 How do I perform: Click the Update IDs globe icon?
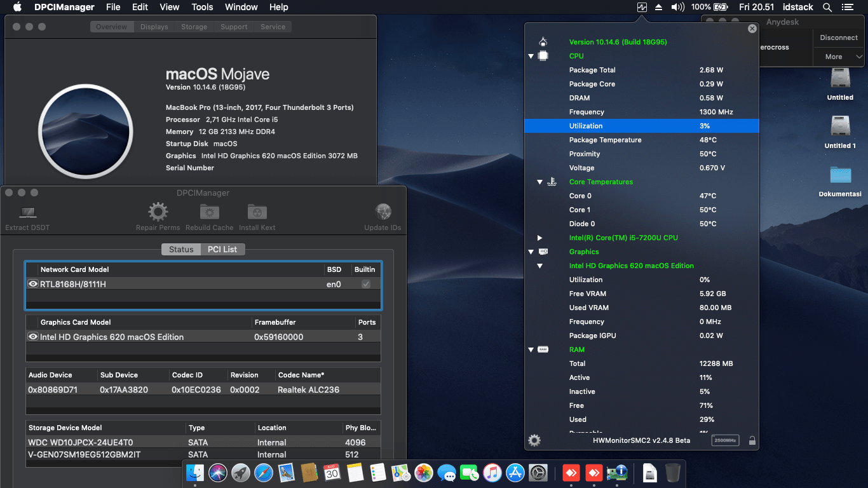click(383, 212)
